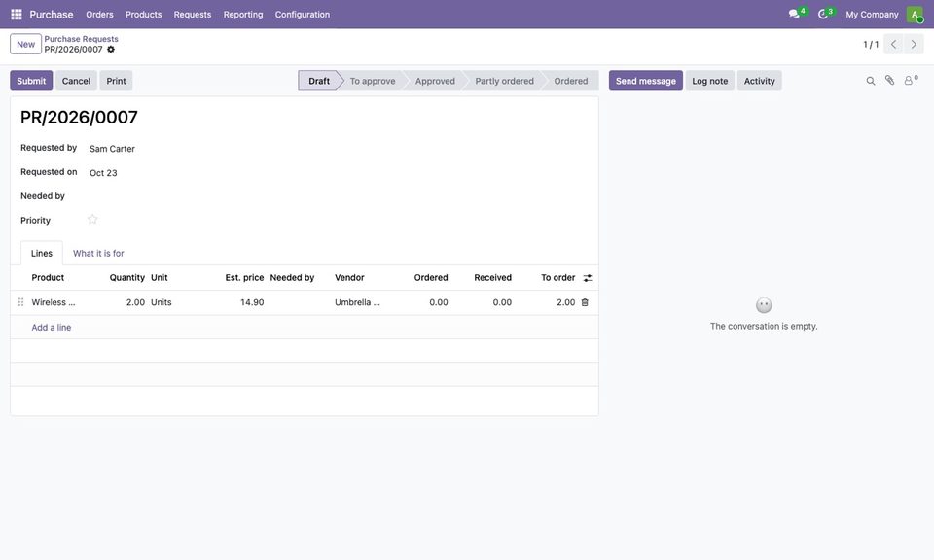Follow the Purchase Requests breadcrumb link
Viewport: 934px width, 560px height.
coord(81,39)
